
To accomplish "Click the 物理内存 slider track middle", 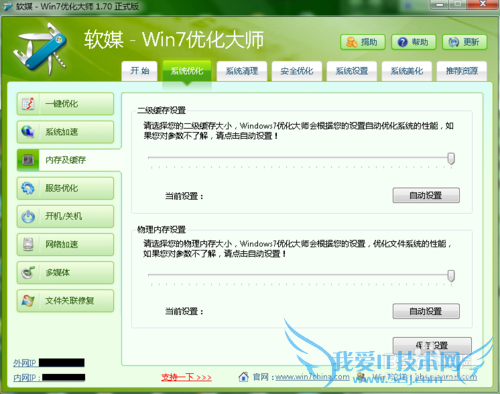I will (299, 275).
